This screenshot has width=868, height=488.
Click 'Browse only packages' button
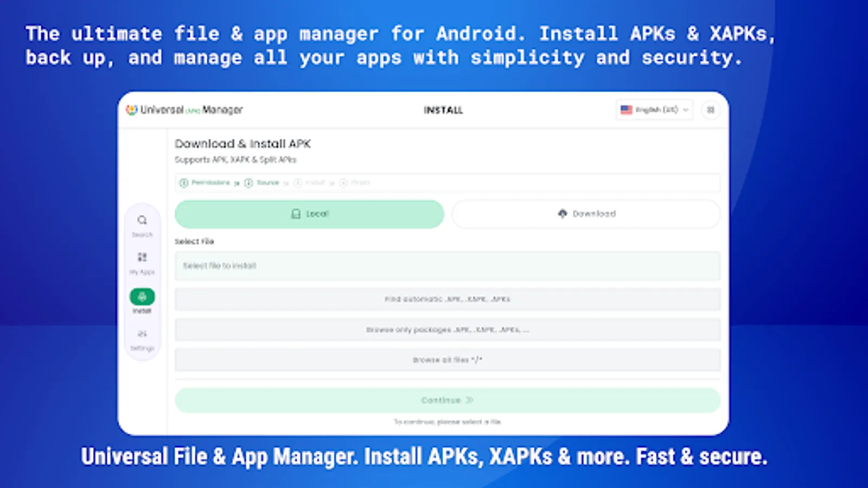[x=448, y=330]
